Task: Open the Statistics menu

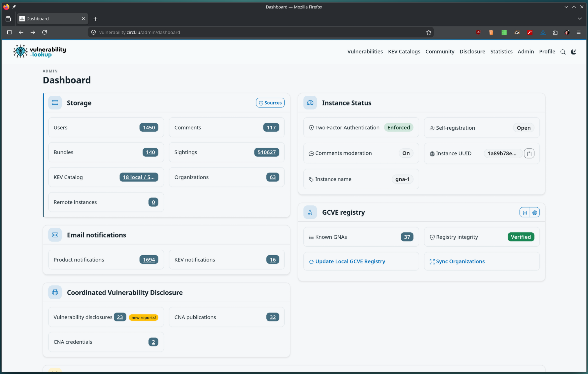Action: click(501, 52)
